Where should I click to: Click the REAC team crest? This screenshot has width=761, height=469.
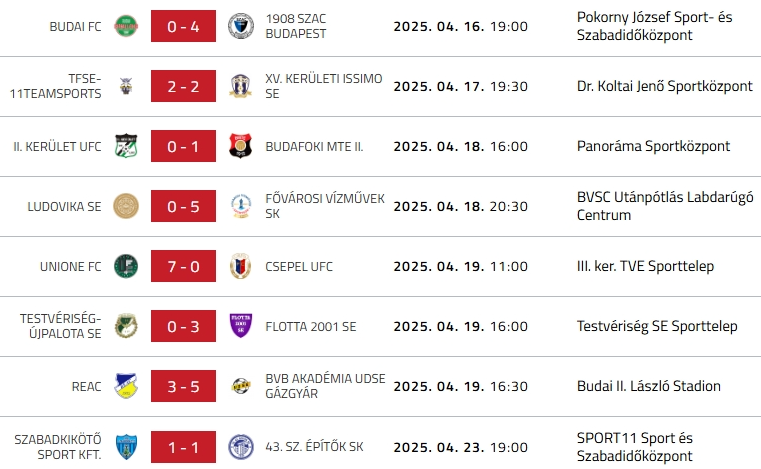[125, 387]
